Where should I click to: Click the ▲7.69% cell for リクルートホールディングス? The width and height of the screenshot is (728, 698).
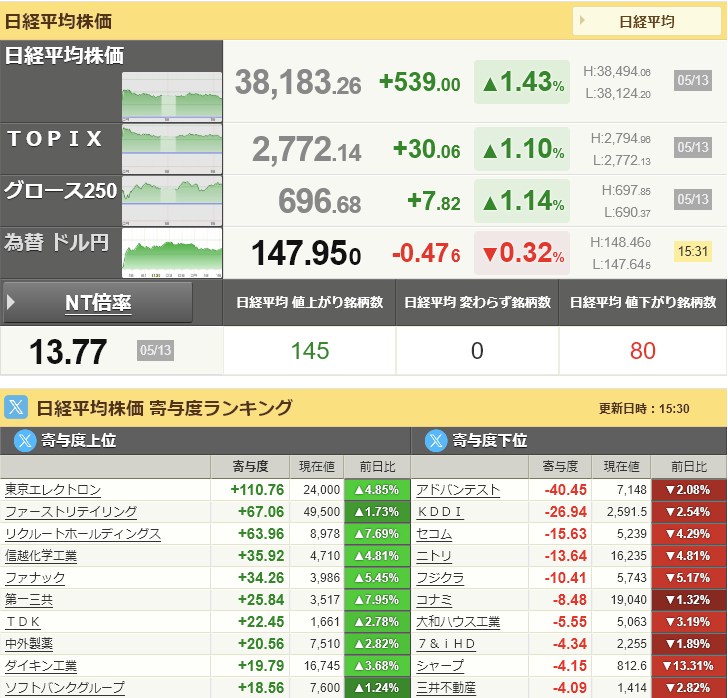coord(377,534)
